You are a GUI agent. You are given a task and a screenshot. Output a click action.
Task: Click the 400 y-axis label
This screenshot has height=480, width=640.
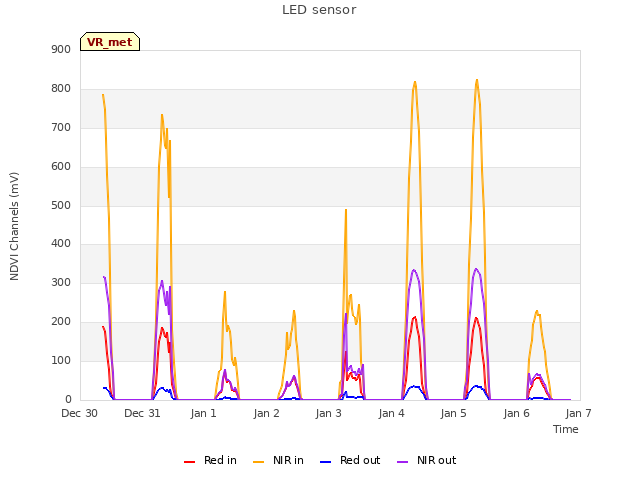[x=61, y=244]
